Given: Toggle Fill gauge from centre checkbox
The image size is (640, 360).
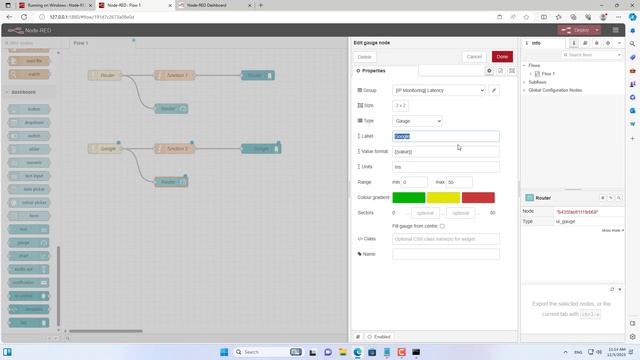Looking at the screenshot, I should (442, 226).
